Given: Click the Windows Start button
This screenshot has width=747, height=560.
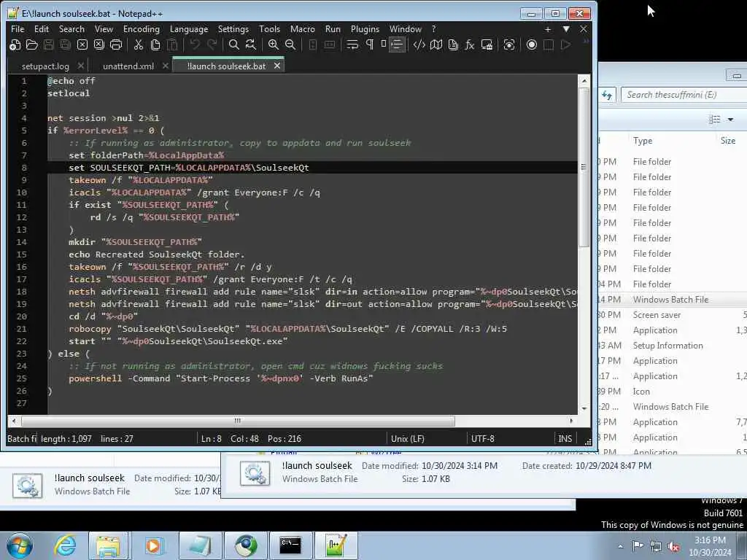Looking at the screenshot, I should tap(20, 545).
